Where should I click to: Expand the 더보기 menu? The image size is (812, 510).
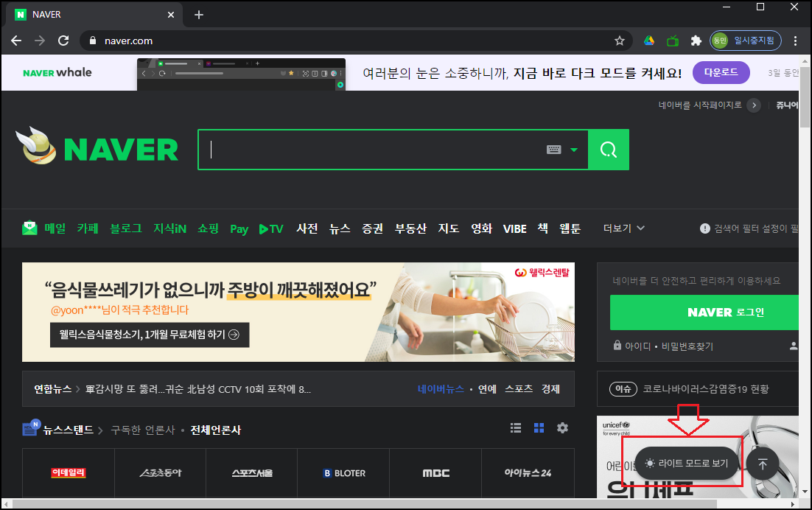[624, 228]
